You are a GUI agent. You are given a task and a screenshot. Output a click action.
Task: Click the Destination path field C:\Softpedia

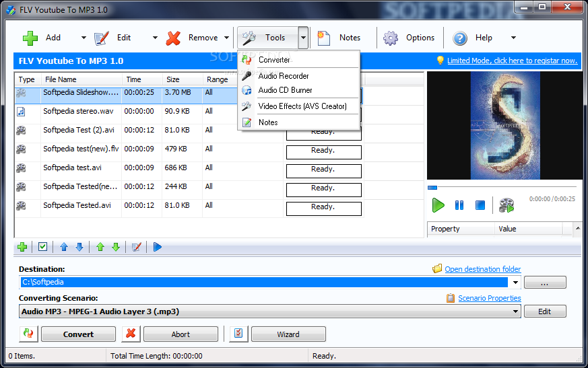[263, 282]
